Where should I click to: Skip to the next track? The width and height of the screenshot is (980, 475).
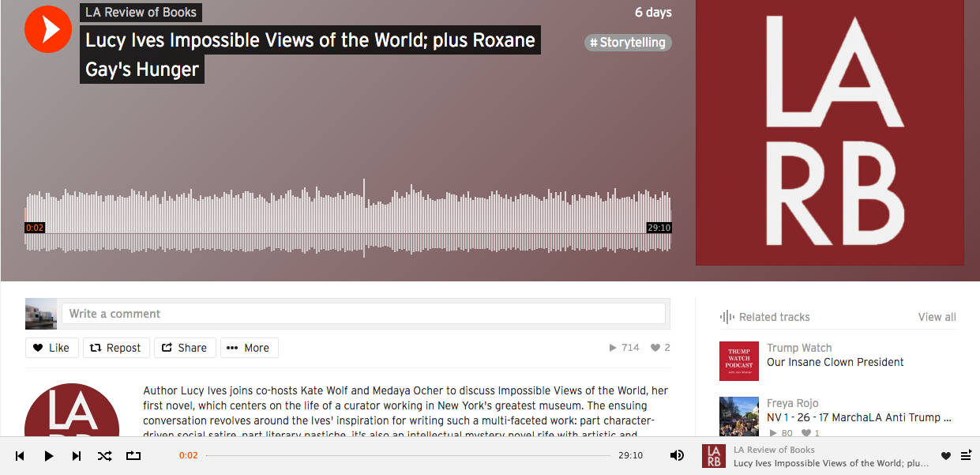pyautogui.click(x=77, y=456)
